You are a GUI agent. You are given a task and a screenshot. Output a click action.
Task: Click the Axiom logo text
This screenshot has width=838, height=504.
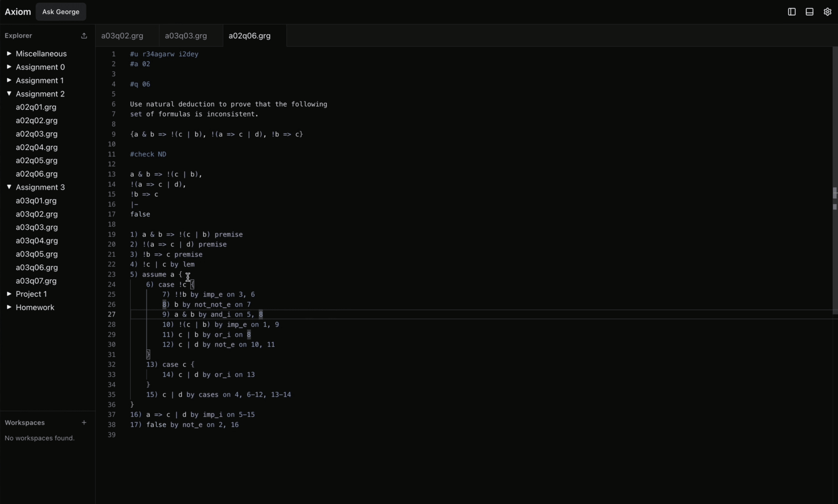pos(18,12)
